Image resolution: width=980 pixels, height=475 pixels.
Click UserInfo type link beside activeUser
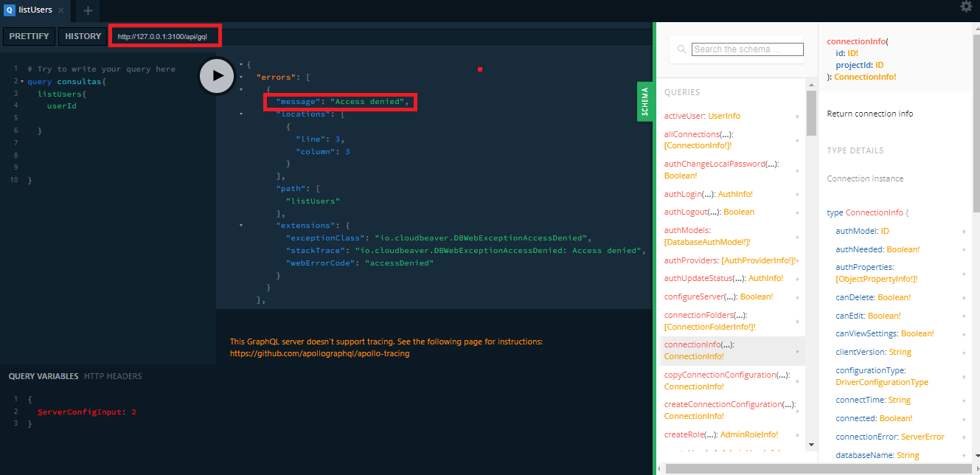(x=724, y=117)
